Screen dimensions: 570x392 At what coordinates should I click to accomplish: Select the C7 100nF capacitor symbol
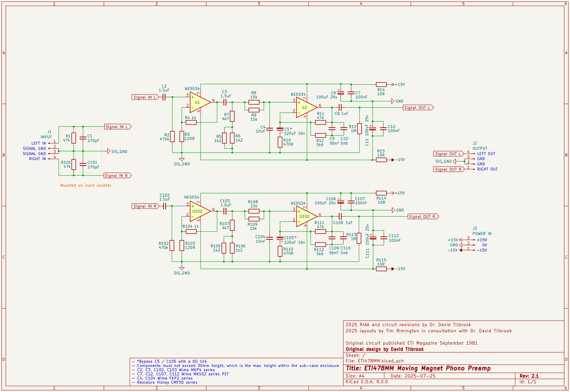351,93
